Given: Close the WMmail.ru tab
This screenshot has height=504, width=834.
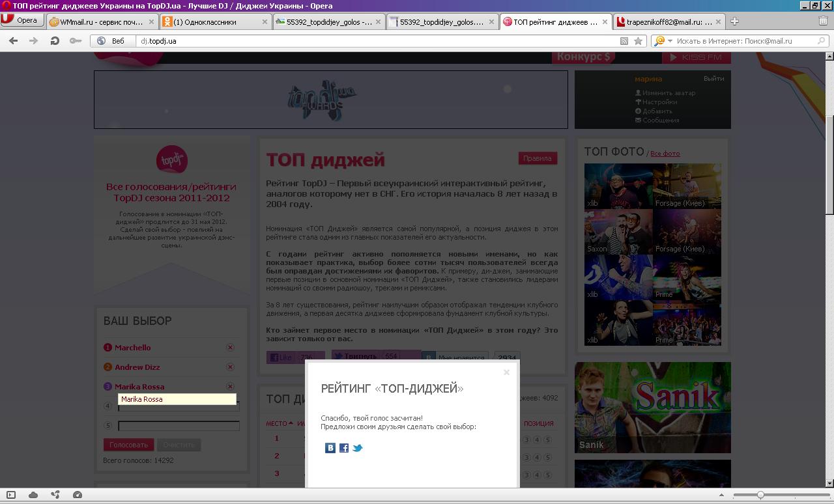Looking at the screenshot, I should click(151, 21).
